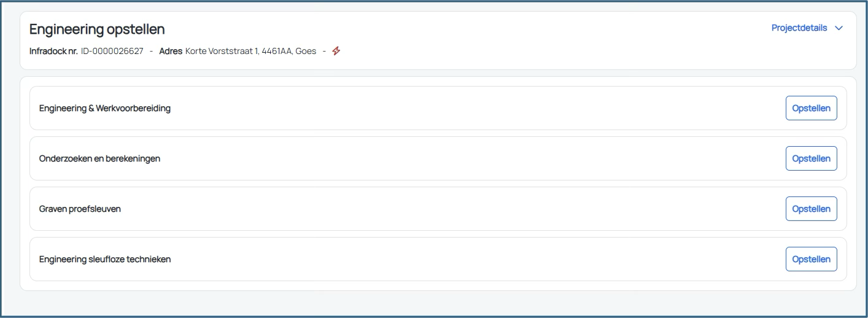Click Opstellen for Engineering & Werkvoorbereiding
868x318 pixels.
coord(811,108)
